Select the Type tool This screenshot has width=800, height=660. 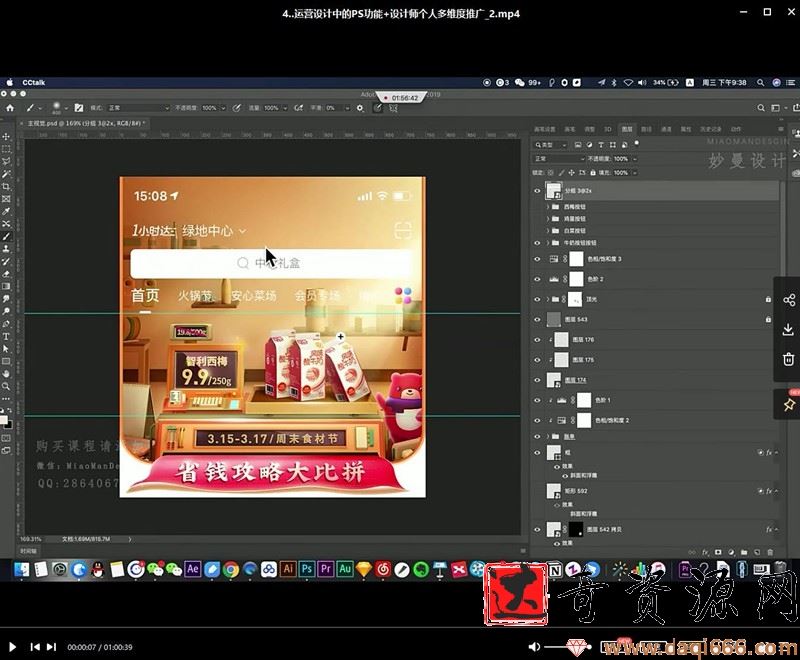[6, 336]
